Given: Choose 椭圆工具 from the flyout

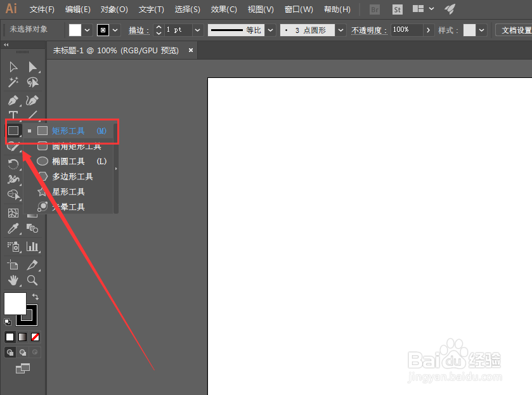Looking at the screenshot, I should tap(68, 161).
